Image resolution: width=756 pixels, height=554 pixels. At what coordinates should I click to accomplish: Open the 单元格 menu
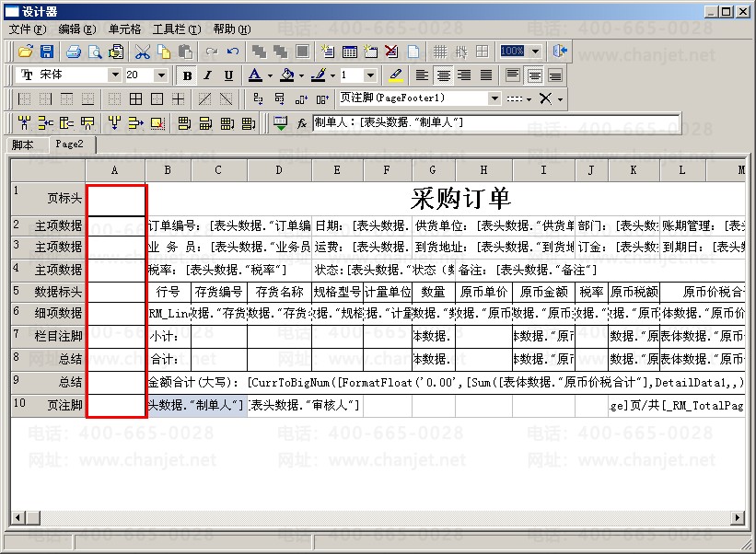pos(124,29)
